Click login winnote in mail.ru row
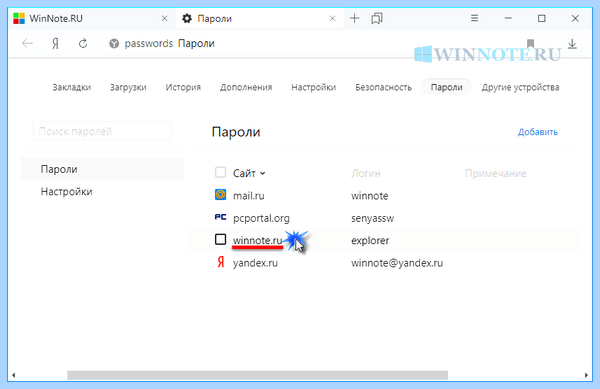 (370, 196)
